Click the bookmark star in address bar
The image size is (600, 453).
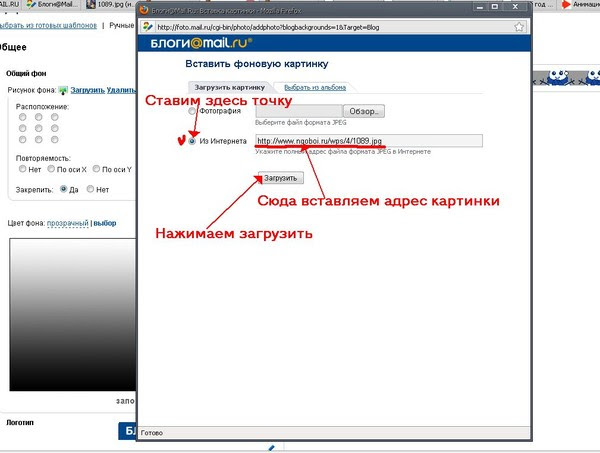[x=519, y=27]
